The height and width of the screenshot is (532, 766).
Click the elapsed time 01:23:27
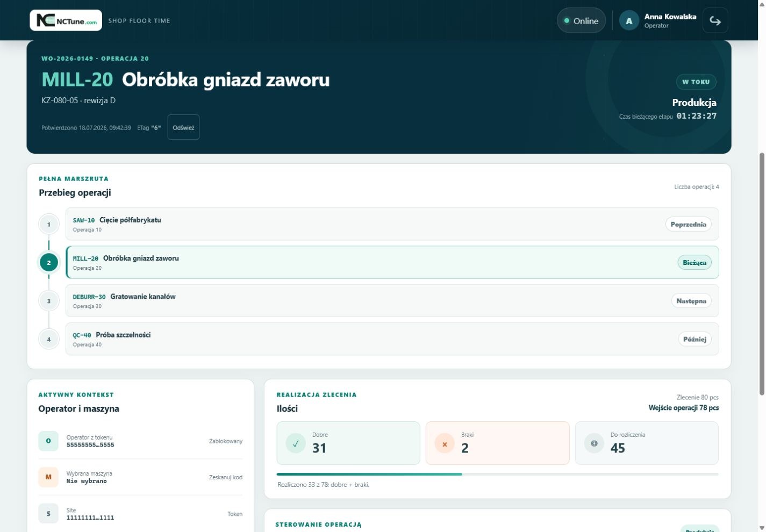pos(696,116)
